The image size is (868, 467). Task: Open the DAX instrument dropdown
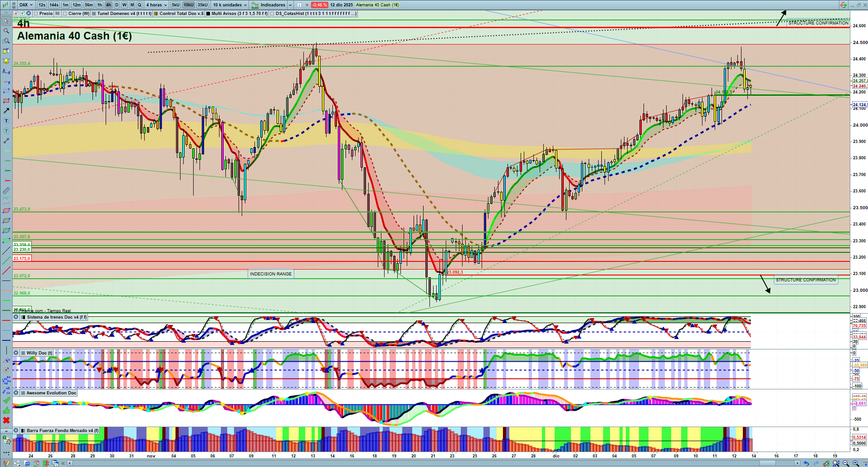click(25, 5)
